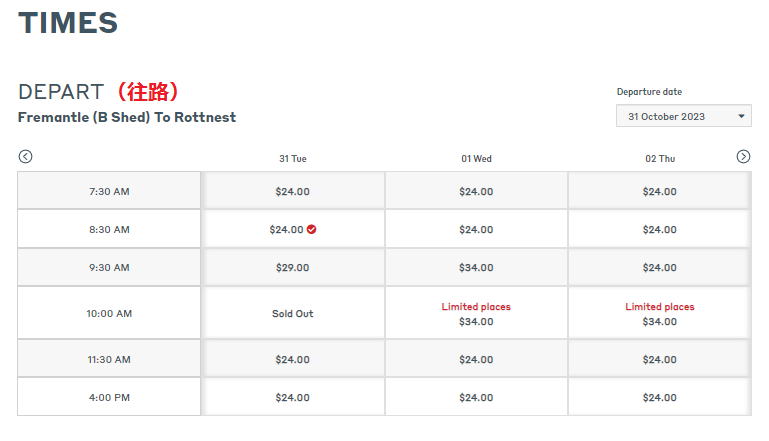Pick Limited places 10:00 AM on 01 Wed

tap(476, 313)
